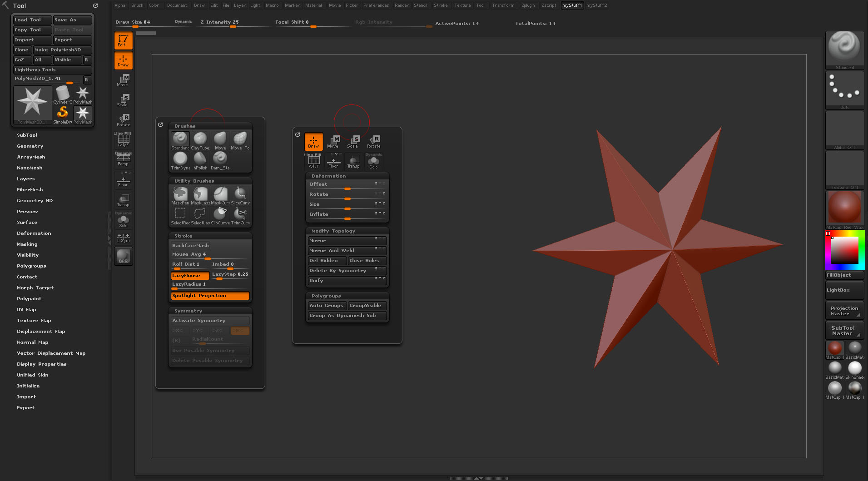Screen dimensions: 868x481
Task: Click the BPR render icon
Action: click(123, 256)
